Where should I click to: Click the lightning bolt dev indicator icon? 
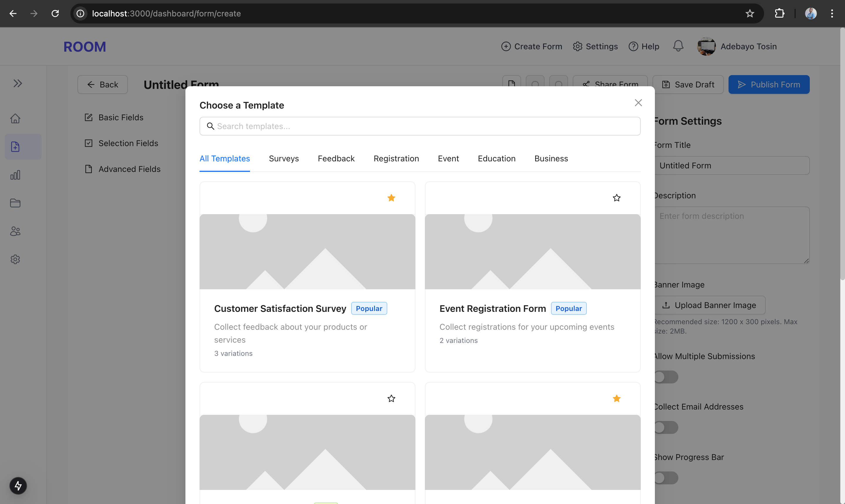click(x=18, y=486)
